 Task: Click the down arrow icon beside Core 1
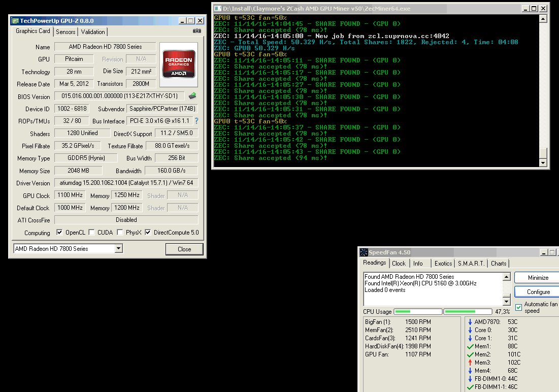(x=470, y=338)
